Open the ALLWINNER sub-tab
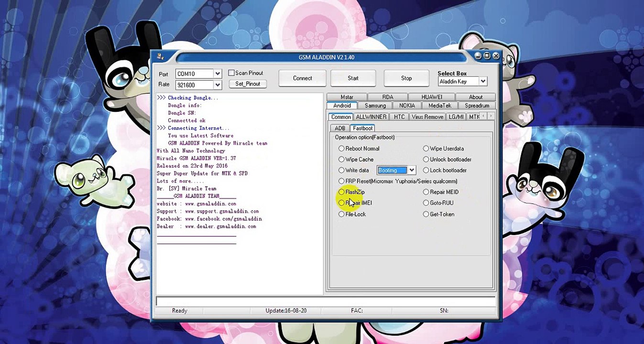 [371, 117]
